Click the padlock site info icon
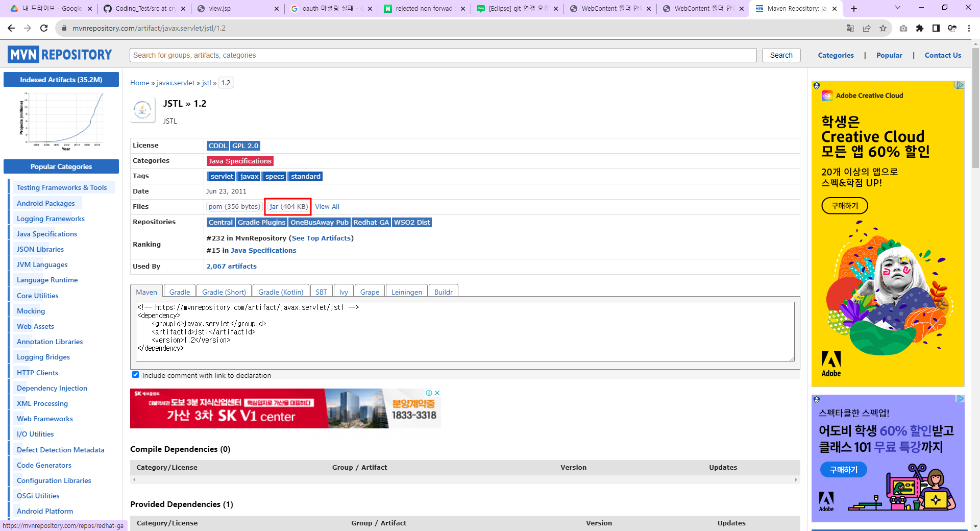The image size is (980, 531). coord(64,28)
